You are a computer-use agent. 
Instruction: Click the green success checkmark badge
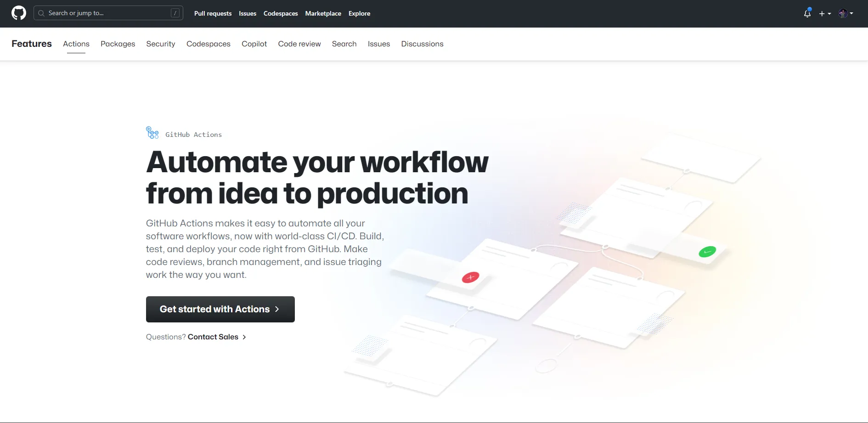[x=707, y=252]
